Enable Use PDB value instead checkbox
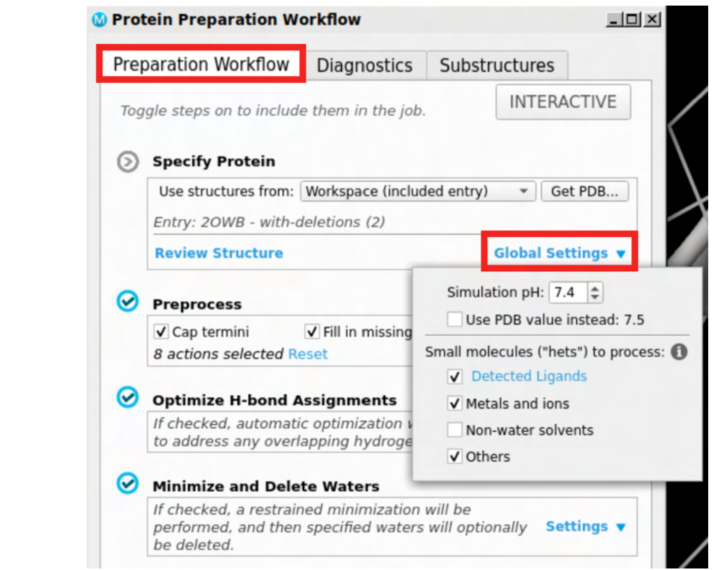 [455, 320]
